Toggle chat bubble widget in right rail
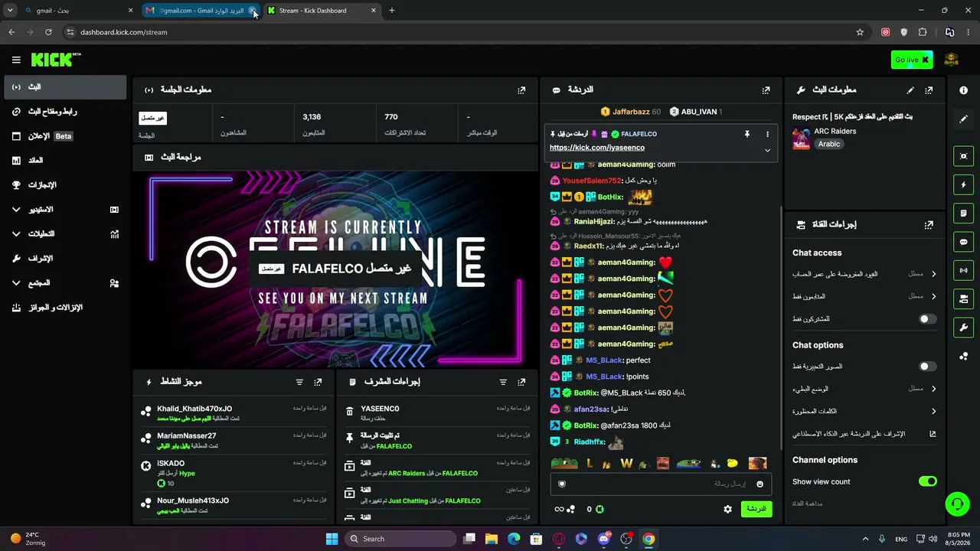The height and width of the screenshot is (551, 980). (963, 242)
